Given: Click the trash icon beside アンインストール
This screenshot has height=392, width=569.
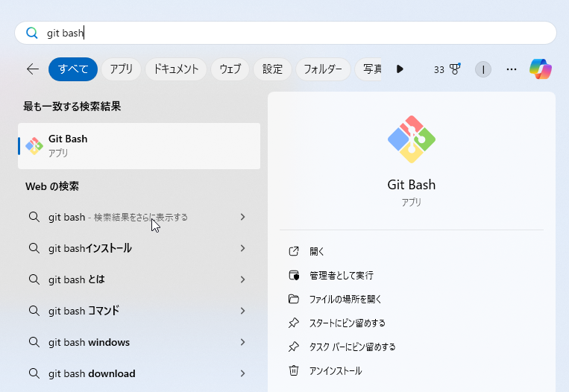Looking at the screenshot, I should 294,370.
